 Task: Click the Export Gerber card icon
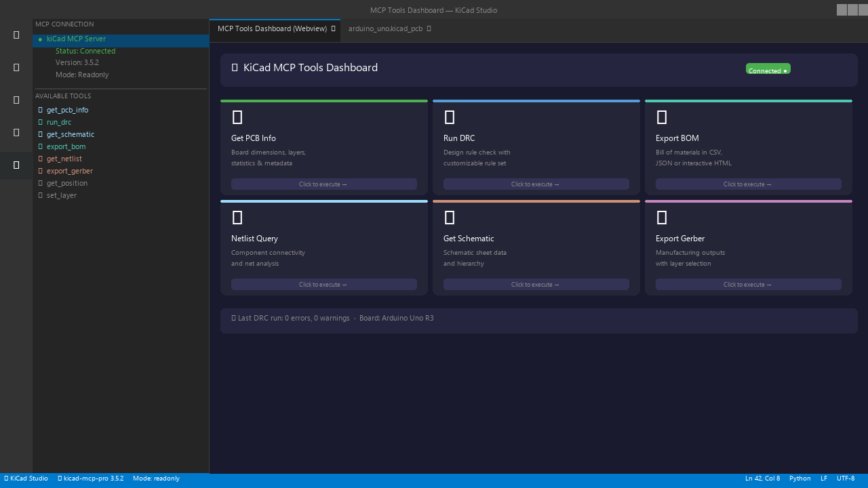[x=662, y=218]
